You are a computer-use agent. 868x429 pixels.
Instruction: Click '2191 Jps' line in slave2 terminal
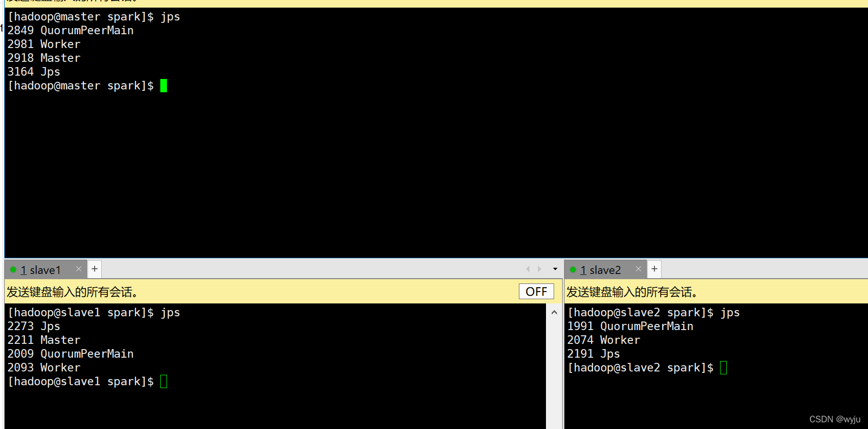594,354
